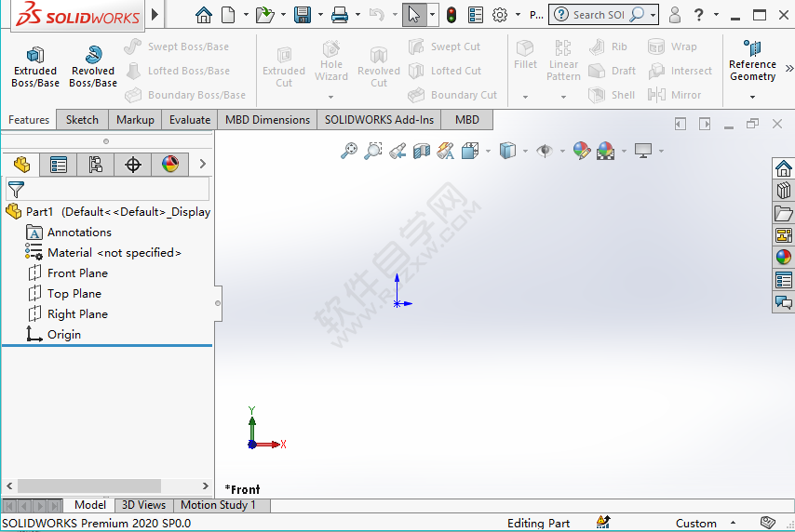Screen dimensions: 795x532
Task: Open PropertyManager tab
Action: tap(59, 165)
